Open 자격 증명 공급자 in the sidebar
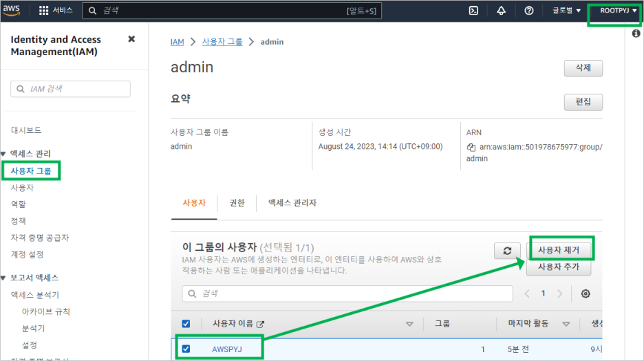This screenshot has width=644, height=361. click(x=39, y=238)
